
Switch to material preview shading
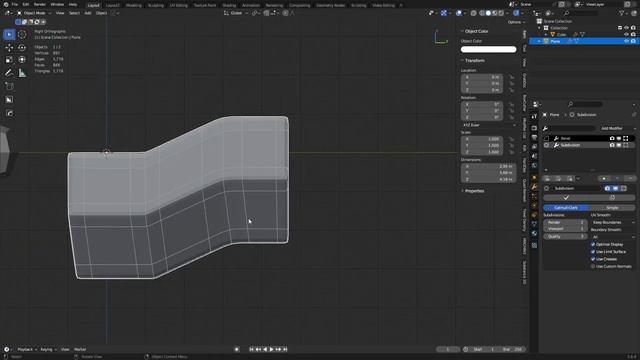[495, 13]
